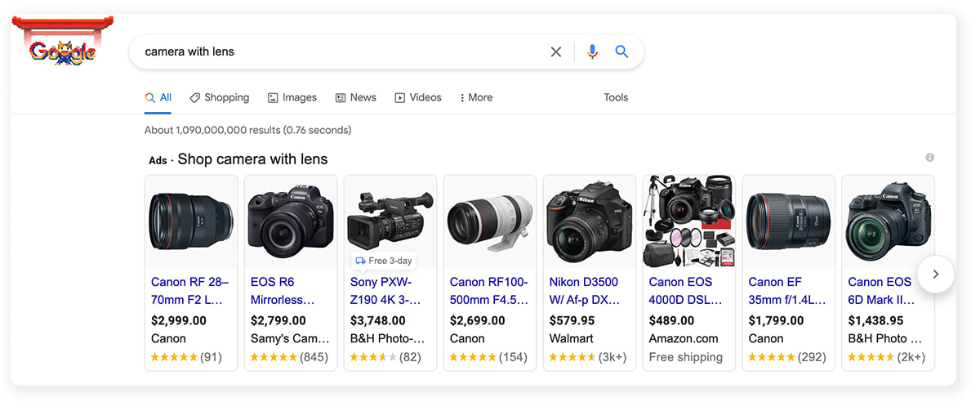980x420 pixels.
Task: Open Canon EF 35mm f/1.4L link
Action: [x=787, y=291]
